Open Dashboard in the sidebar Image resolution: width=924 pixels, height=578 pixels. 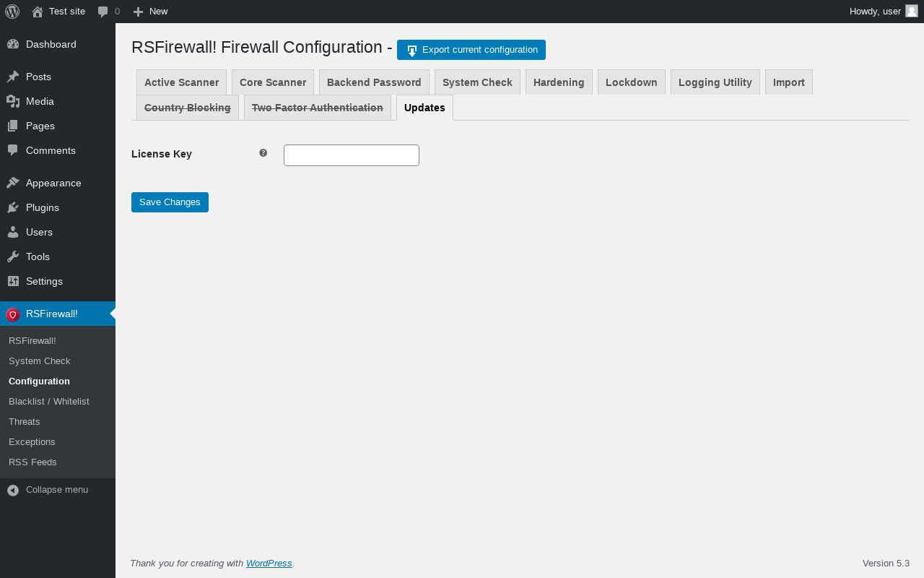click(x=58, y=44)
